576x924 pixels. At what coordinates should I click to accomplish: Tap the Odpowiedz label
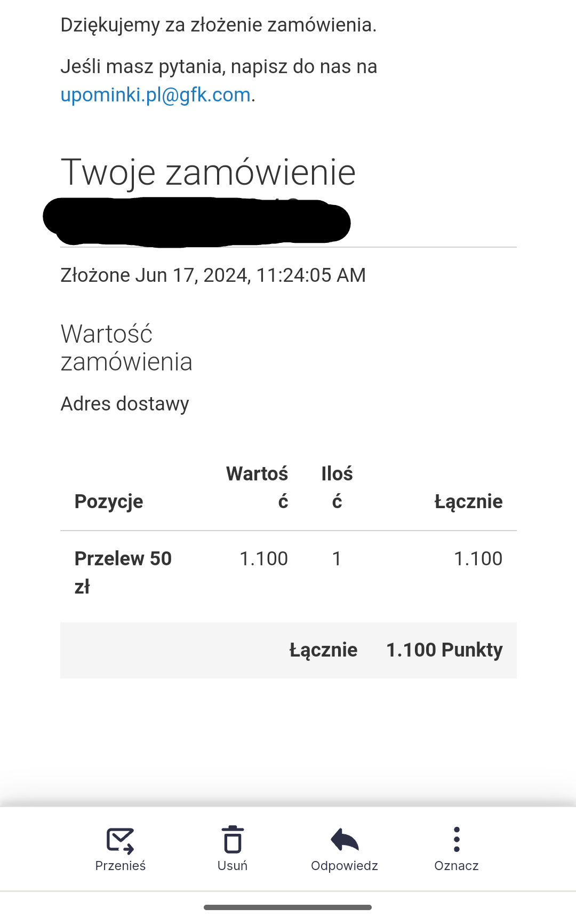click(345, 866)
